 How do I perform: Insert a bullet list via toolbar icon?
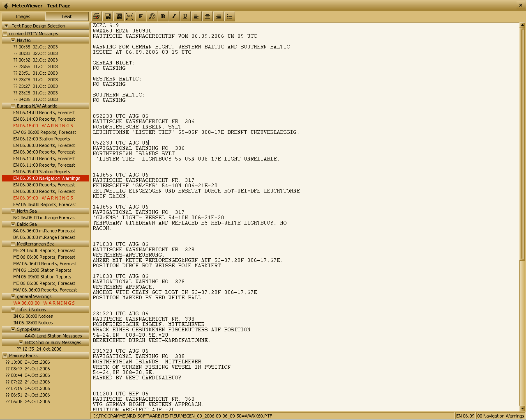pyautogui.click(x=229, y=16)
